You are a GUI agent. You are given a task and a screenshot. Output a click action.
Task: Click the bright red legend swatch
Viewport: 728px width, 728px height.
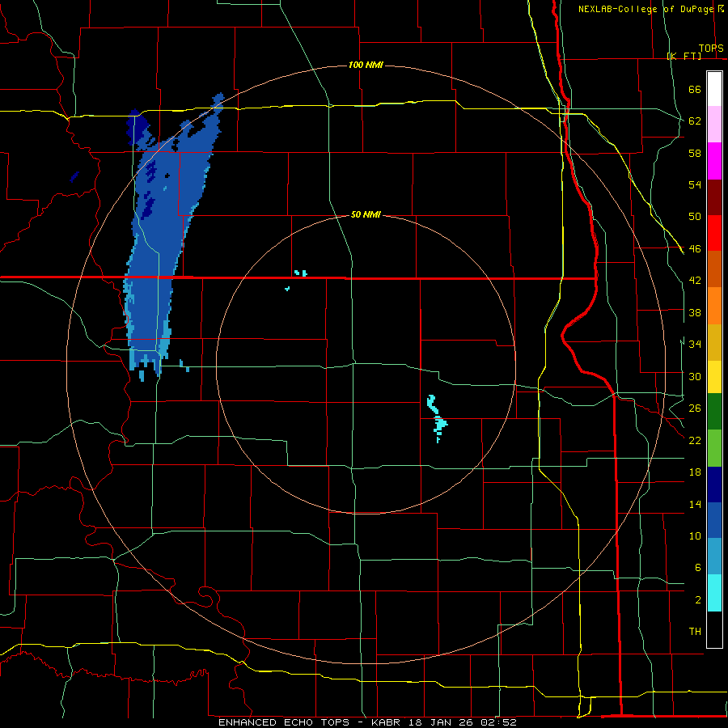(x=714, y=233)
